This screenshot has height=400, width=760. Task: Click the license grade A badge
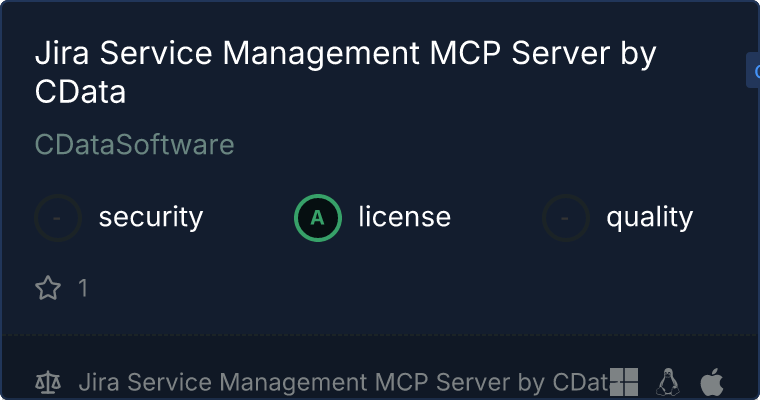[318, 218]
